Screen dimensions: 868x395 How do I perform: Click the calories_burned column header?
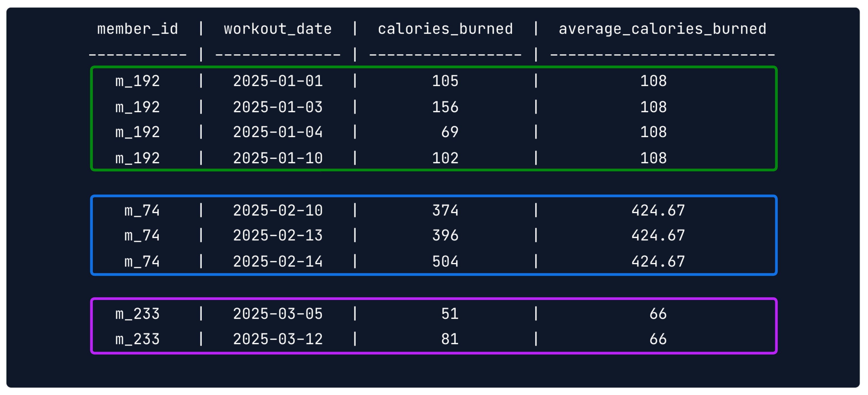click(445, 29)
